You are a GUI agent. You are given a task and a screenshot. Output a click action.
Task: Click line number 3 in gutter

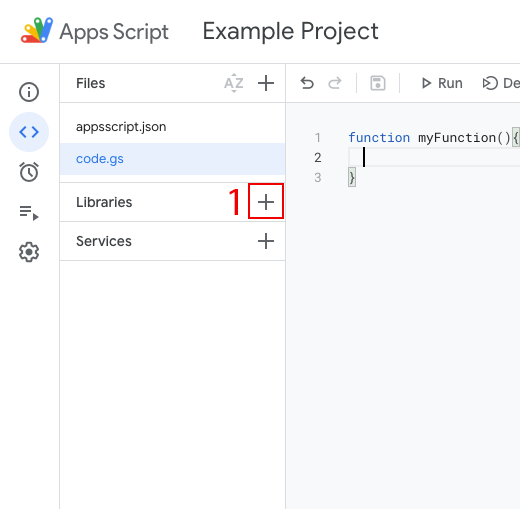pyautogui.click(x=318, y=177)
